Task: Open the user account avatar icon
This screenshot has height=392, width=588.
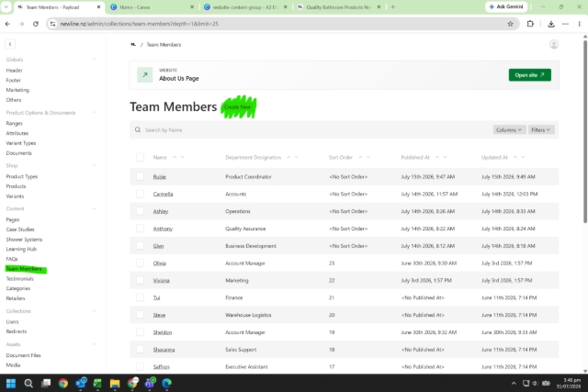Action: click(553, 44)
